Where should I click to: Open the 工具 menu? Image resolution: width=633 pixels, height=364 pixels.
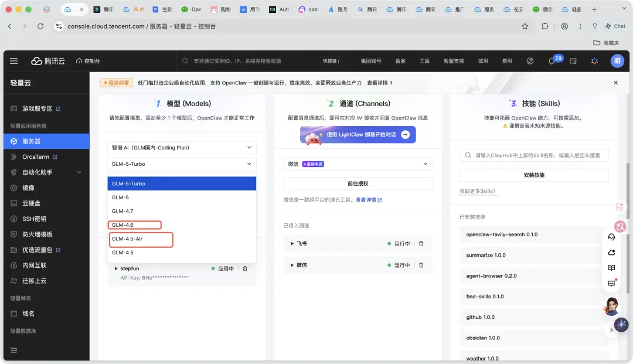pos(424,61)
